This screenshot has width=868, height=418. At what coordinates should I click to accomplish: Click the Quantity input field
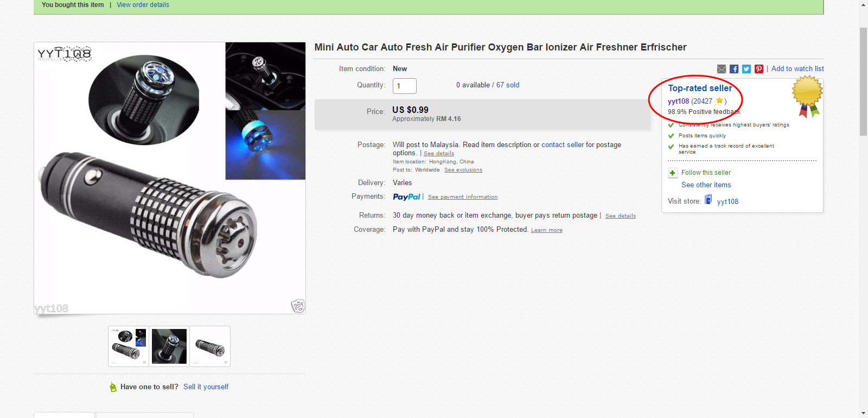point(405,86)
